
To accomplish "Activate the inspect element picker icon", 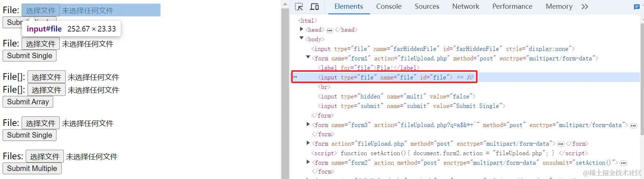I will 299,7.
